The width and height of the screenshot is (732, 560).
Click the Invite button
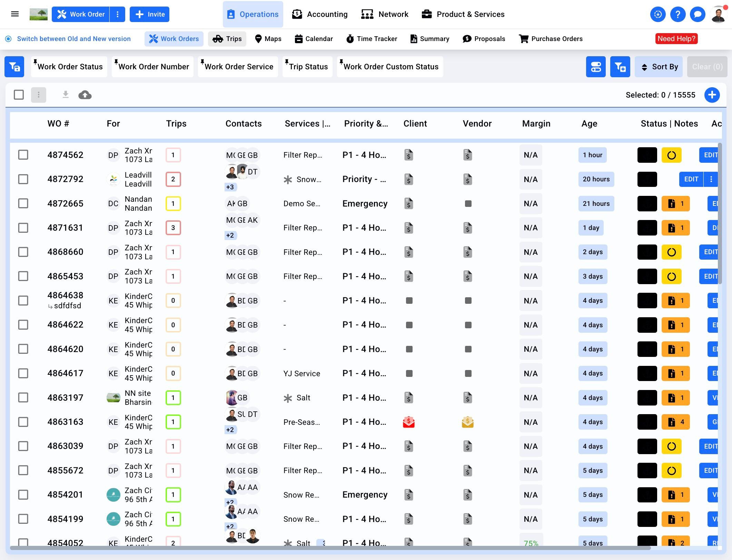tap(149, 14)
